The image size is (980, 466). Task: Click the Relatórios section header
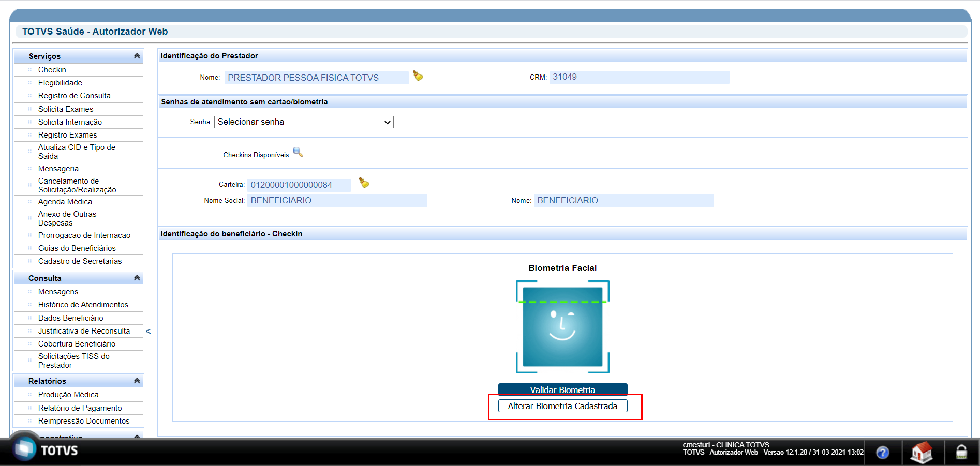coord(79,381)
